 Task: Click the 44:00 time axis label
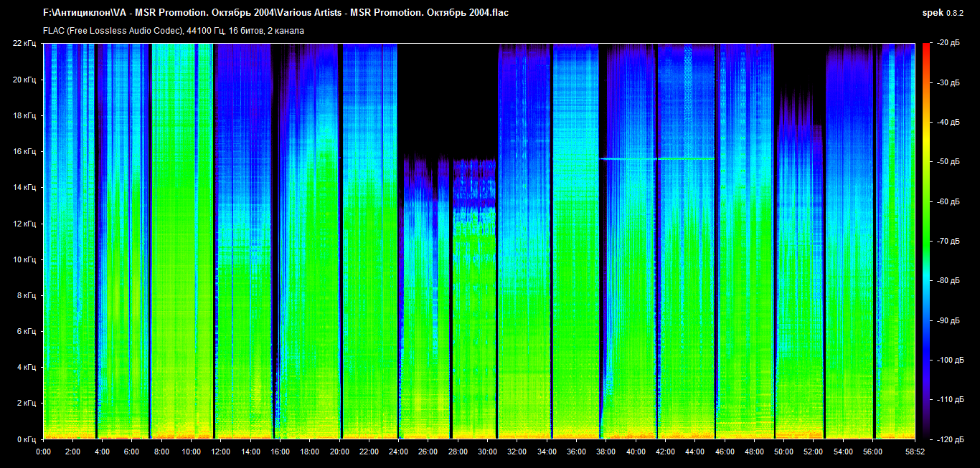695,452
